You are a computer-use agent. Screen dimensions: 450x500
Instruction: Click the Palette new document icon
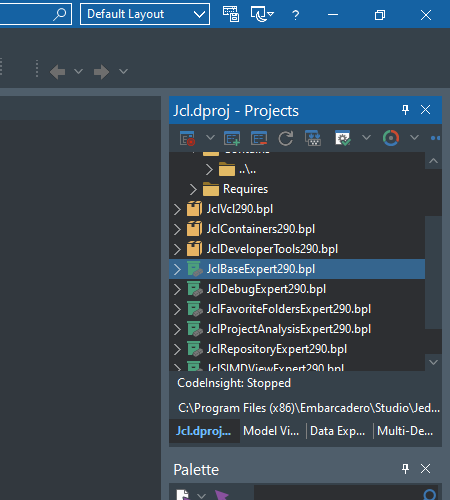(x=183, y=495)
